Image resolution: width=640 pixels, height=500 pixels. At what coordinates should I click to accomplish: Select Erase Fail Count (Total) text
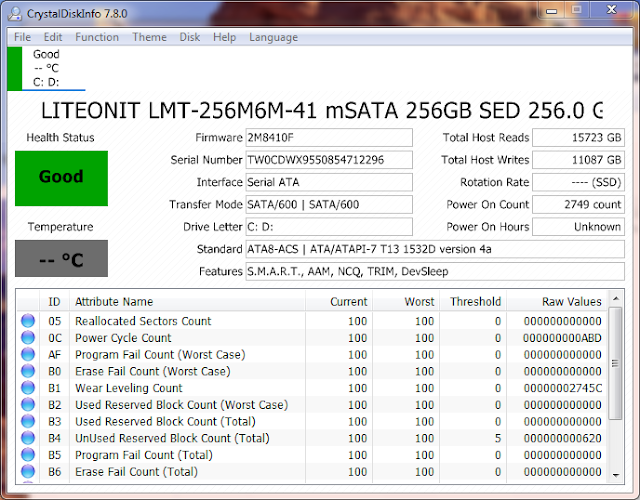[x=136, y=472]
